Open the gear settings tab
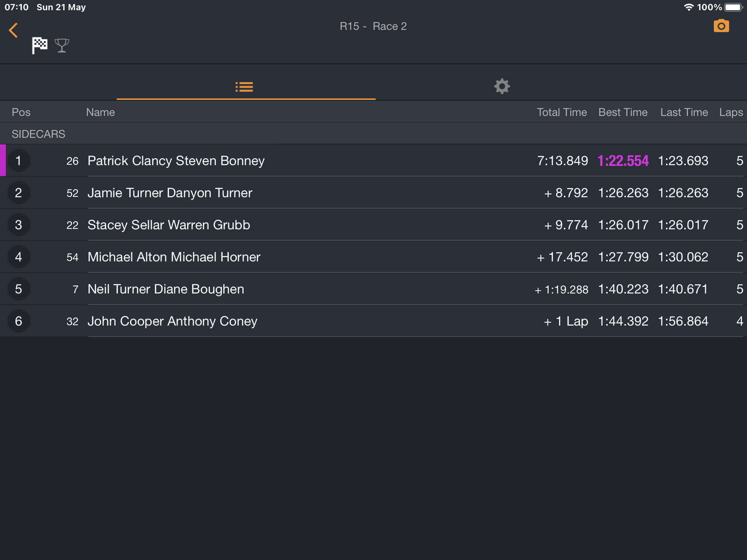 [502, 86]
